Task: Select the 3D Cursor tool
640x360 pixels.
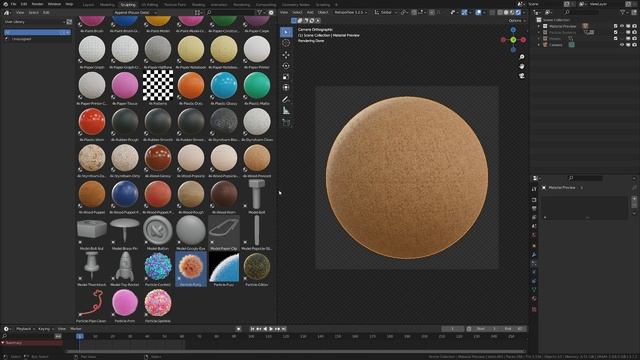Action: point(286,43)
